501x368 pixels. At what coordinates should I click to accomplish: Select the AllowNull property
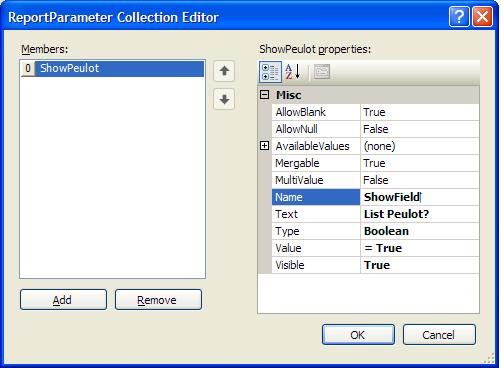316,129
